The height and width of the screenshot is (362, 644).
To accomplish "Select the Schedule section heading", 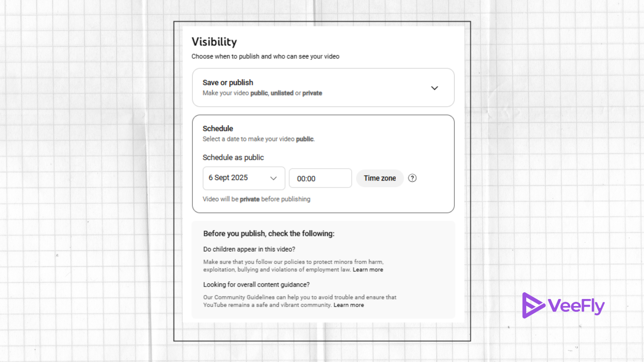I will click(x=218, y=129).
